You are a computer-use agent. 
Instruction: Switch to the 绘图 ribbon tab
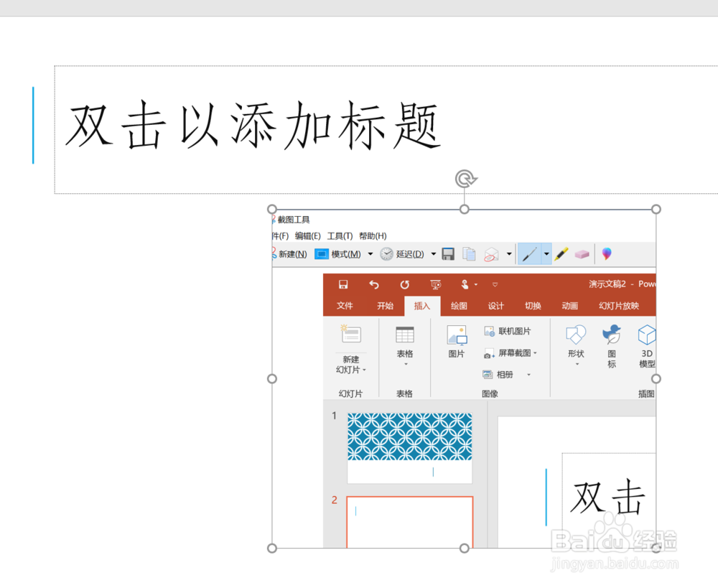pyautogui.click(x=459, y=306)
